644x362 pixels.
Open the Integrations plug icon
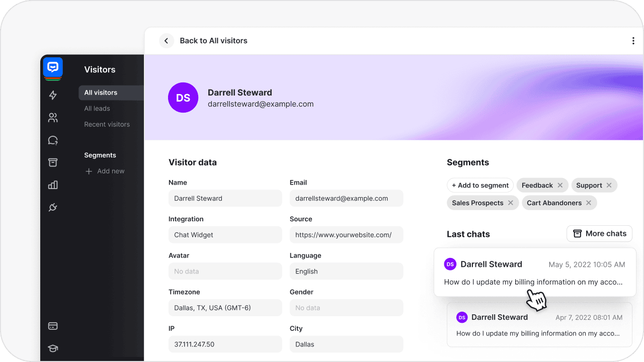click(x=53, y=207)
